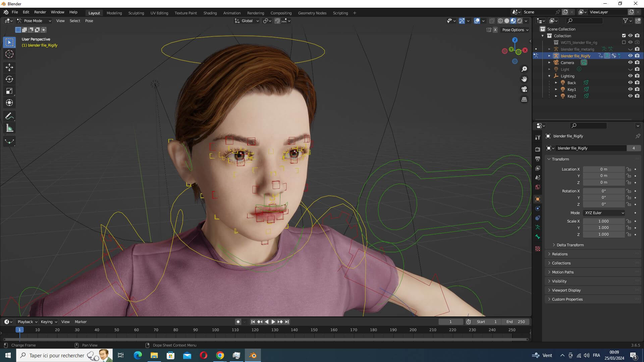644x362 pixels.
Task: Open Google Chrome from the taskbar
Action: [220, 355]
